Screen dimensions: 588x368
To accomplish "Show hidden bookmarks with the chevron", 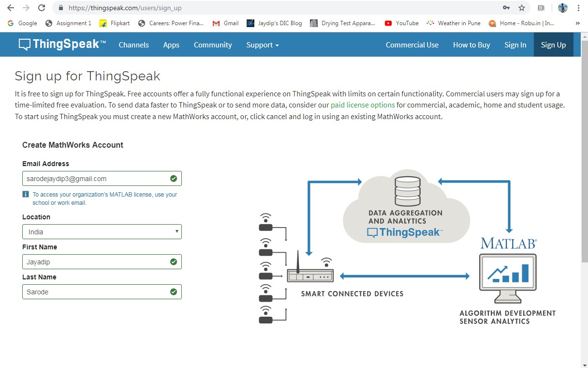I will coord(577,23).
